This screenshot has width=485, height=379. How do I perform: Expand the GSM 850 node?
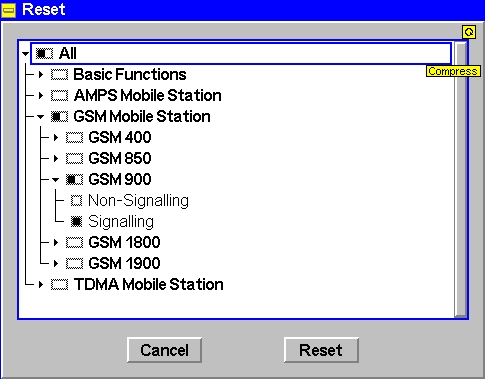tap(56, 159)
